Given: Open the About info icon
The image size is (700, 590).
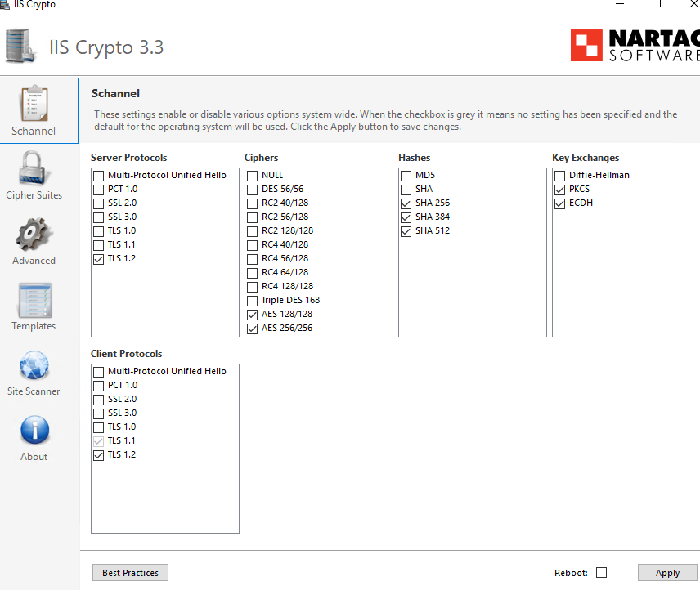Looking at the screenshot, I should tap(34, 430).
